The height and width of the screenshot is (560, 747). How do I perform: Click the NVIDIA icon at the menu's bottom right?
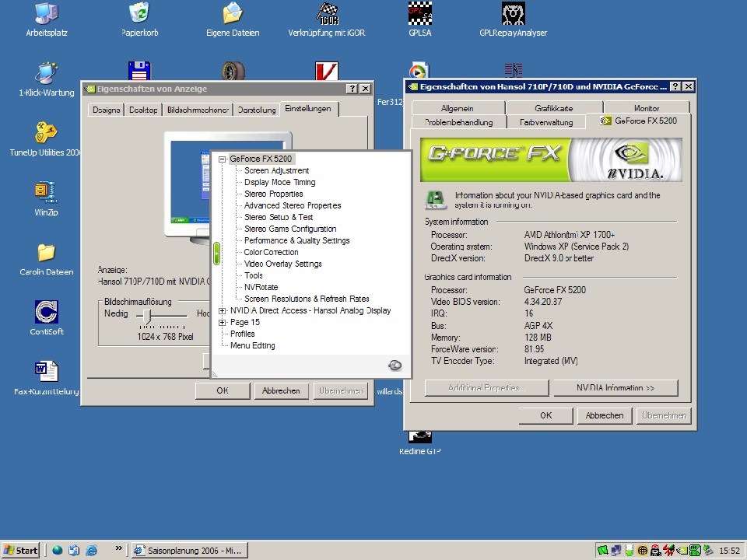pos(395,366)
